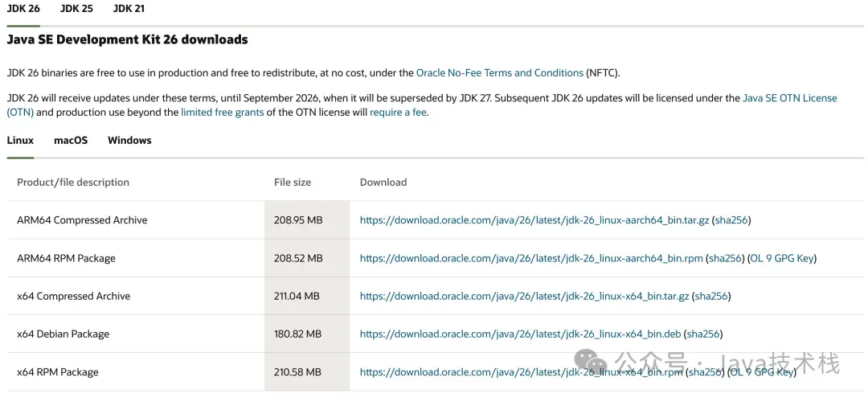Open Oracle No-Fee Terms and Conditions link
868x398 pixels.
point(499,72)
